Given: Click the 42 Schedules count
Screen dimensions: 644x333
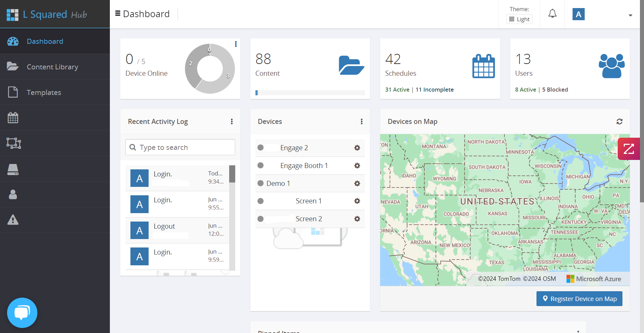Looking at the screenshot, I should coord(393,59).
